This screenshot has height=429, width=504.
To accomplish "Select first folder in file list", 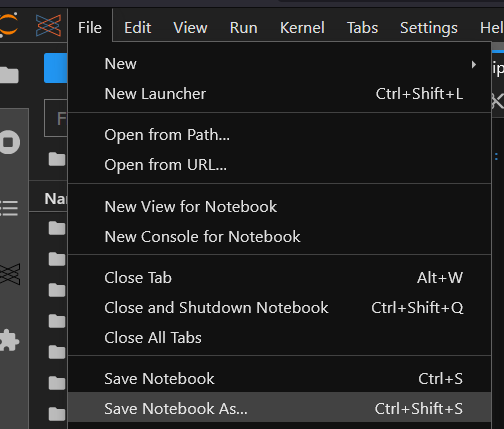I will click(57, 228).
